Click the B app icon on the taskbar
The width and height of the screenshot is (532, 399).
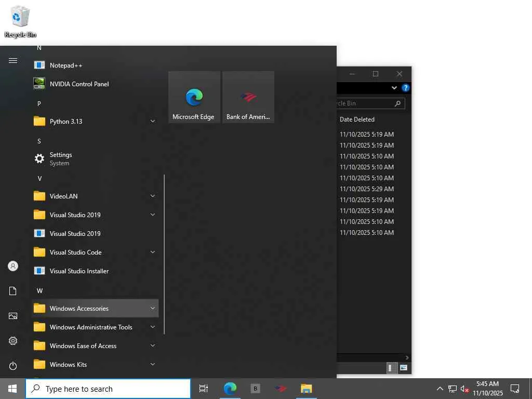click(256, 389)
